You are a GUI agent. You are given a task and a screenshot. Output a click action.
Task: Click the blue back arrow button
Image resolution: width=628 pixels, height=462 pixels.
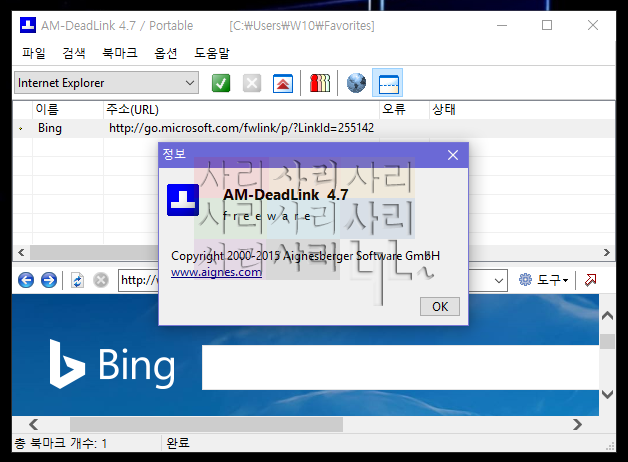tap(26, 280)
